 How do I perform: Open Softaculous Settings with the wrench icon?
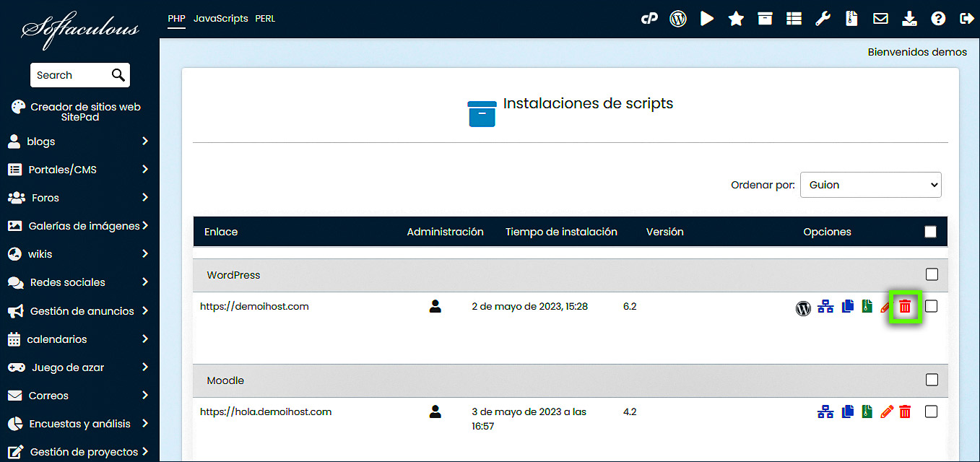coord(823,18)
